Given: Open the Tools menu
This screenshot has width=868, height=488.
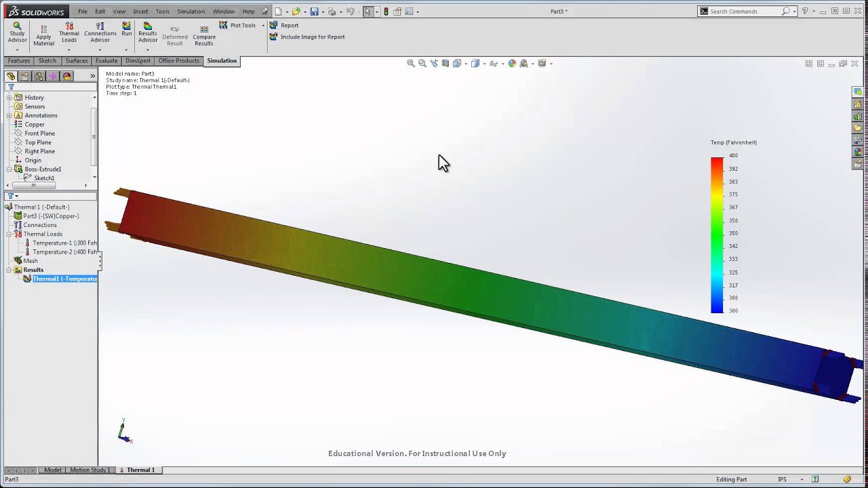Looking at the screenshot, I should [x=162, y=12].
